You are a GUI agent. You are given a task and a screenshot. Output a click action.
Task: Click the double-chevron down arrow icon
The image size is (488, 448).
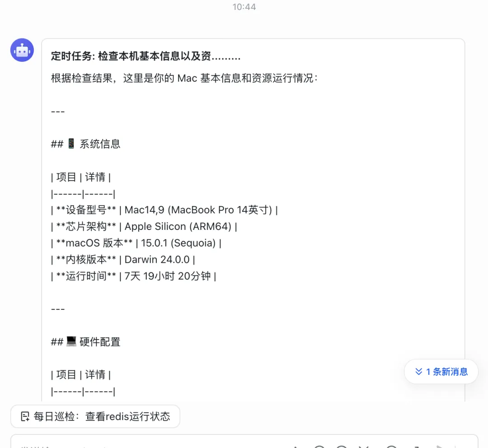419,372
